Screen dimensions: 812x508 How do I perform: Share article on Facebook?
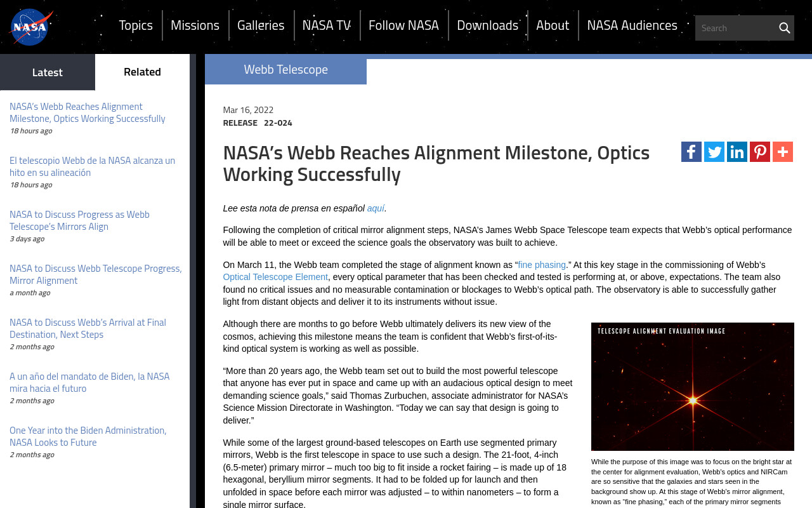click(x=691, y=152)
